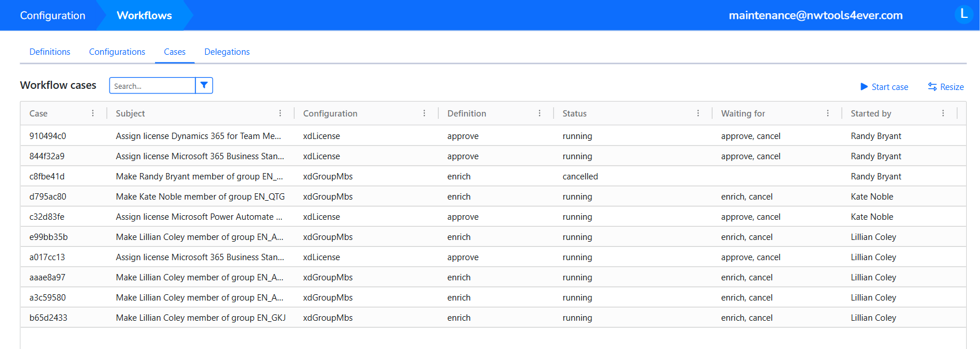The width and height of the screenshot is (980, 349).
Task: Click approve definition in the c32d83fe row
Action: (463, 217)
